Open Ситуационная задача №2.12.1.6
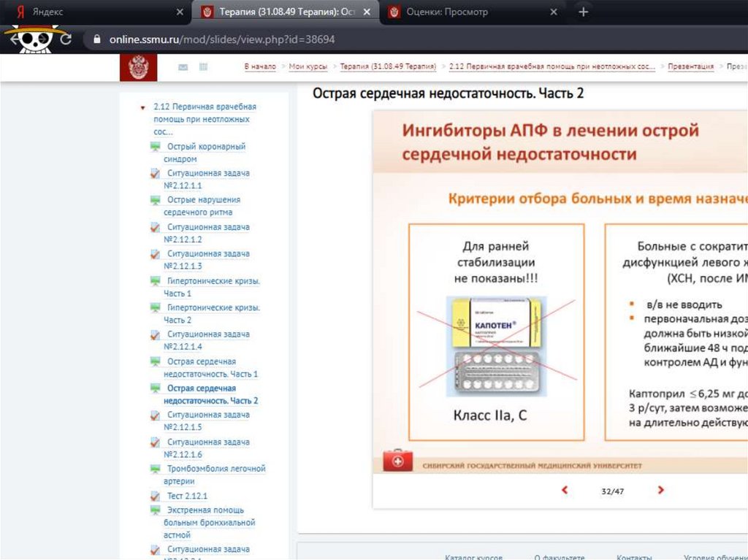748x560 pixels. 207,448
